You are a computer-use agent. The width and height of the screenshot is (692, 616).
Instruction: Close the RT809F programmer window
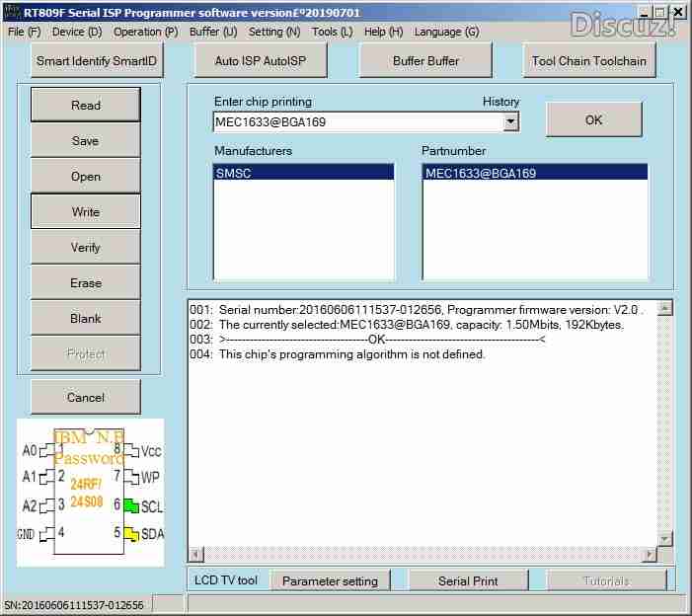coord(678,12)
